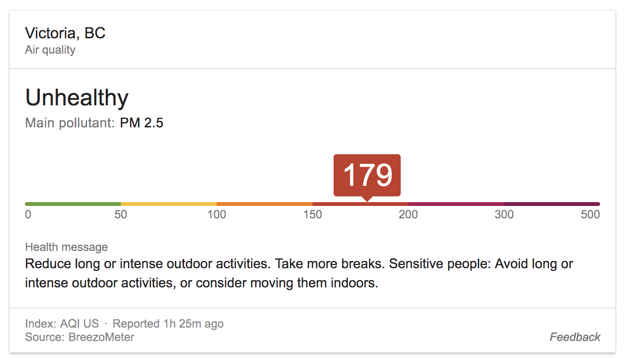Click the green segment of AQI scale
The image size is (625, 364).
click(73, 204)
